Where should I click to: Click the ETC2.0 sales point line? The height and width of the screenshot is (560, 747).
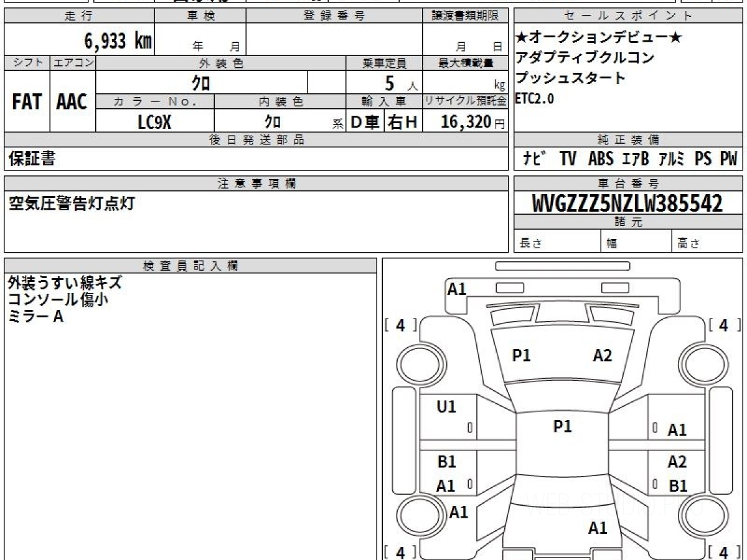coord(535,98)
